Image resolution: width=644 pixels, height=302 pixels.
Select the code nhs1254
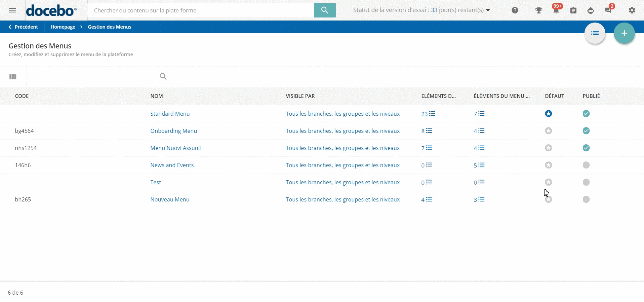click(x=26, y=148)
